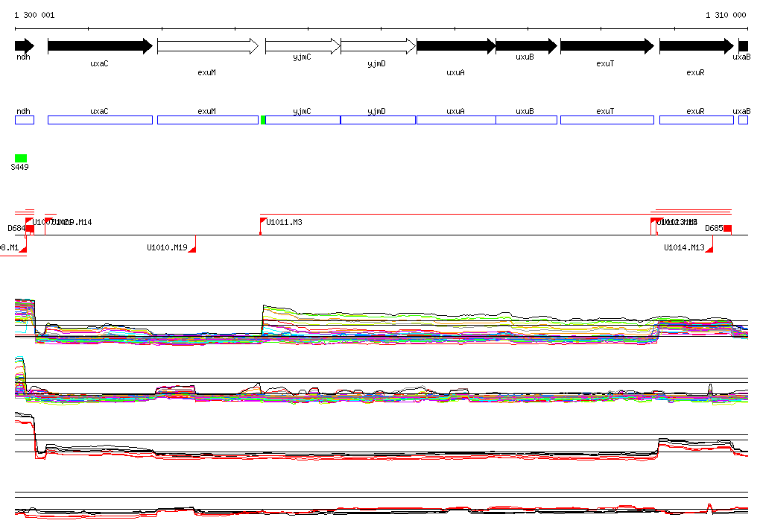763x532 pixels.
Task: Click the red D684 terminator box
Action: tap(30, 229)
